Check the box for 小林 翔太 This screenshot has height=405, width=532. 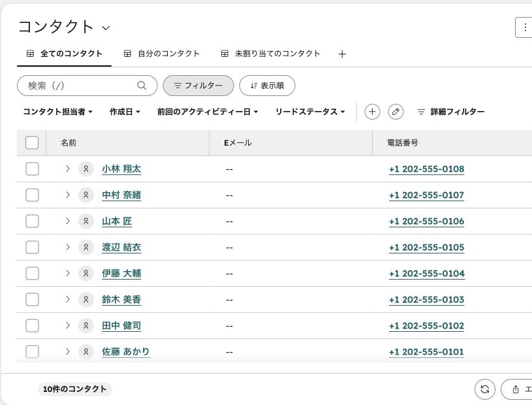click(x=32, y=169)
